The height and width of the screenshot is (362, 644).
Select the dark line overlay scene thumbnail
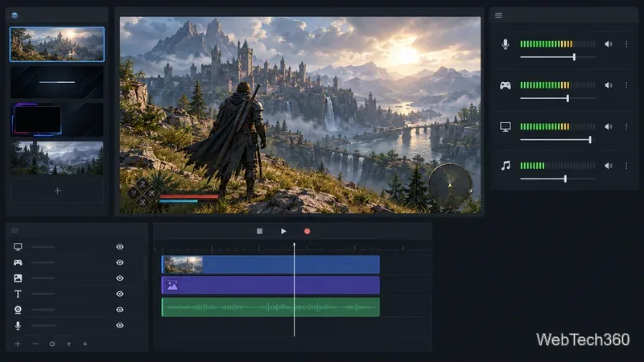(x=57, y=82)
